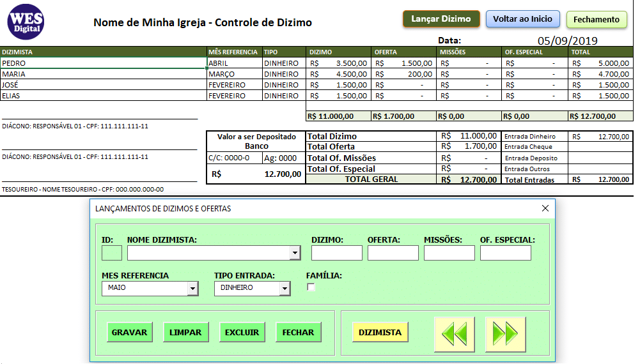Screen dimensions: 640x364
Task: Clear the form with LIMPAR
Action: [185, 332]
